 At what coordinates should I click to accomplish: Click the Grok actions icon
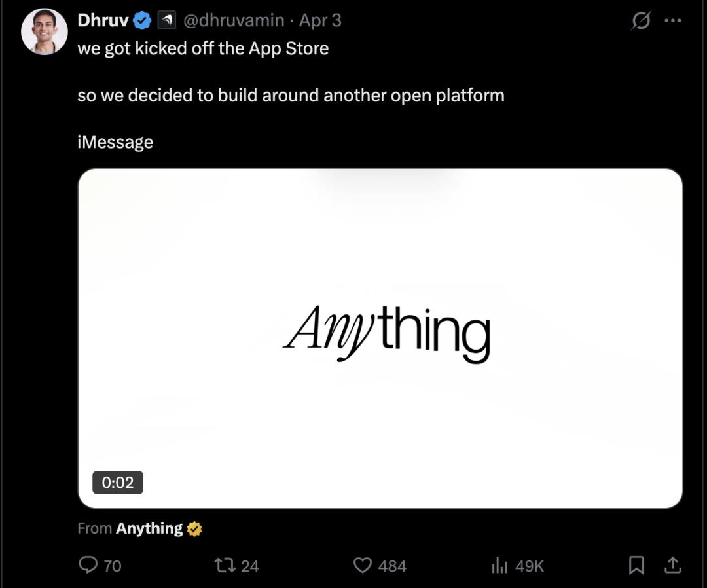(x=640, y=22)
